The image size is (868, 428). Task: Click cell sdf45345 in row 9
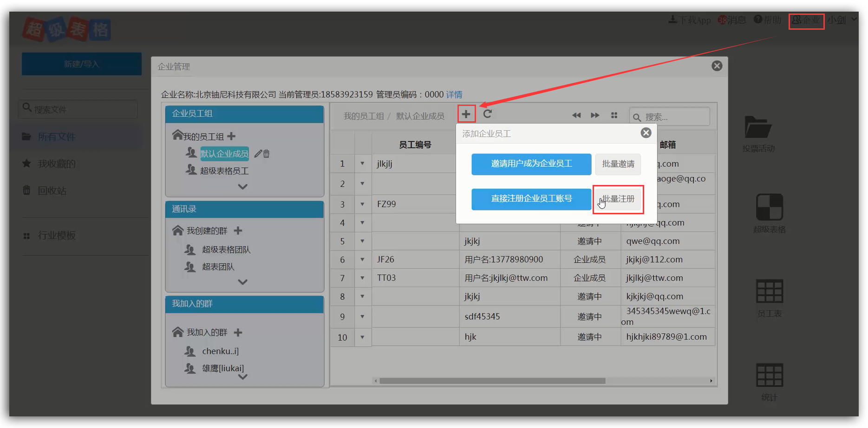(509, 316)
